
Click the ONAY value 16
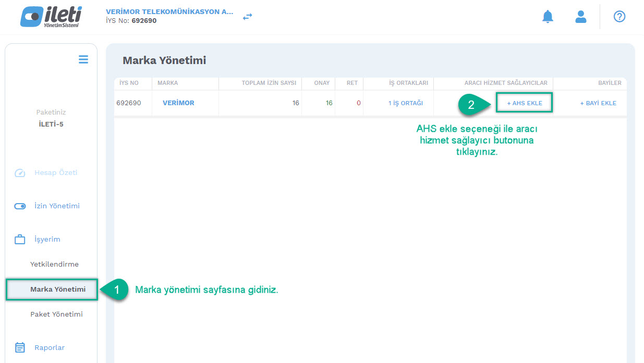329,103
